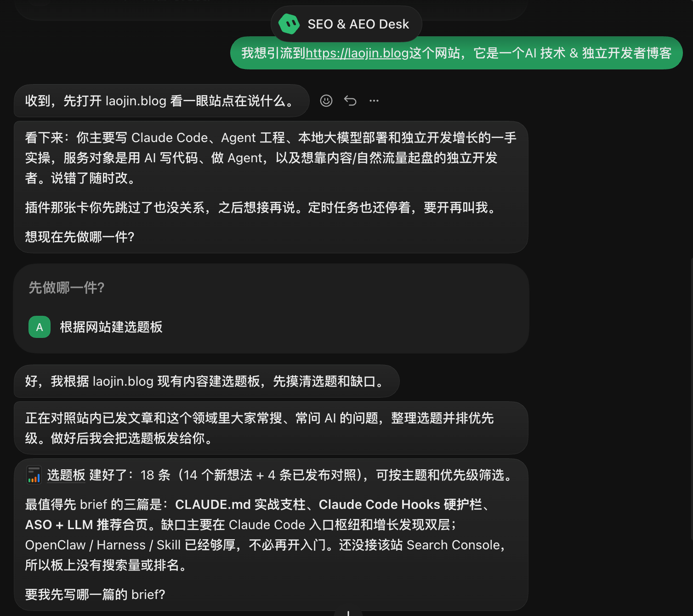The height and width of the screenshot is (616, 693).
Task: Click the green user message bubble about 引流
Action: 456,53
